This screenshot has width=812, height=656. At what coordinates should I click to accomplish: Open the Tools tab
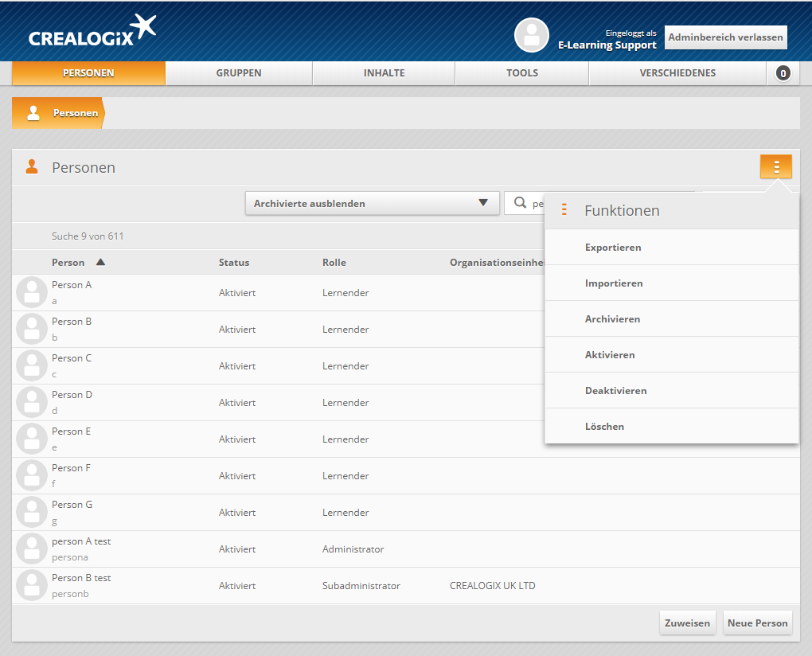[521, 73]
